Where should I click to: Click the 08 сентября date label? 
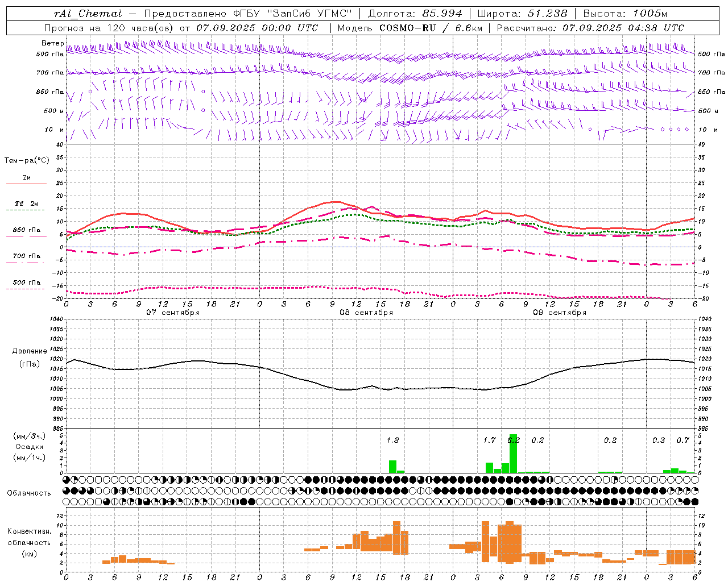tap(366, 313)
